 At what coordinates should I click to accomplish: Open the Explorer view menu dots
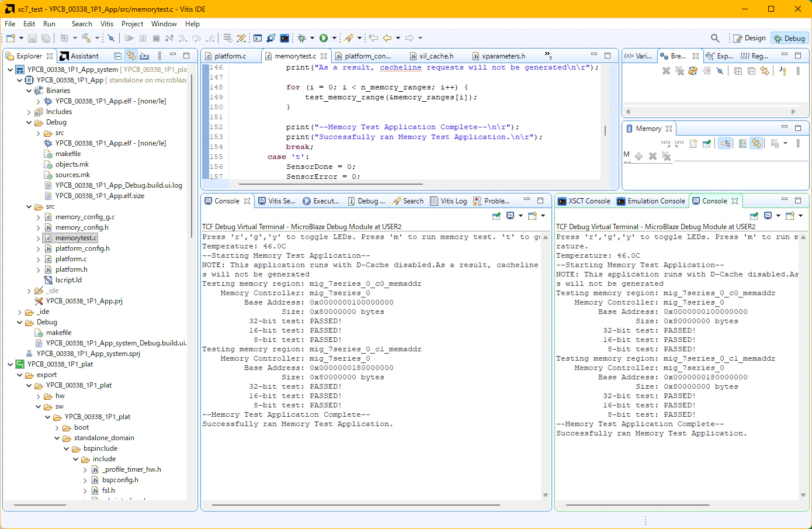(159, 56)
